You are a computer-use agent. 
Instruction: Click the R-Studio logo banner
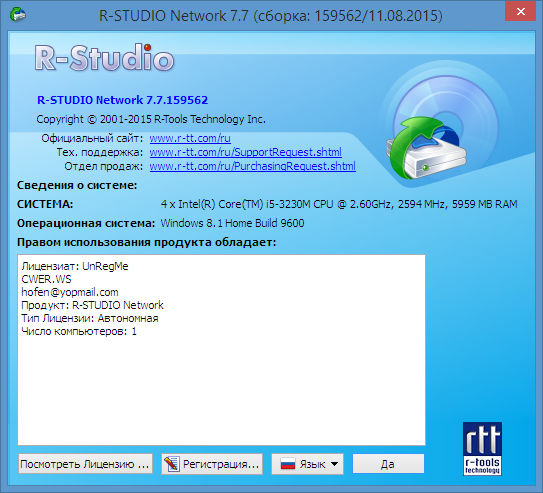(x=104, y=58)
